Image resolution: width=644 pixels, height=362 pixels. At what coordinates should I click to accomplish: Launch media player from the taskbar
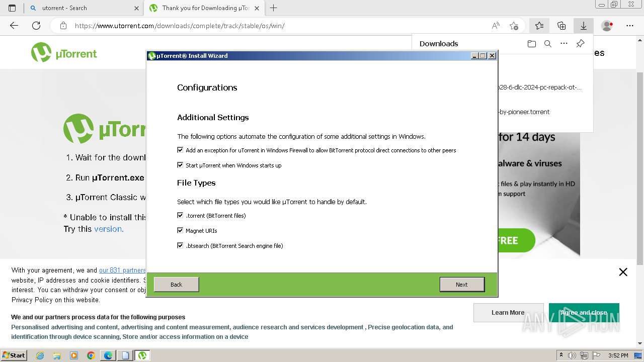pos(74,355)
